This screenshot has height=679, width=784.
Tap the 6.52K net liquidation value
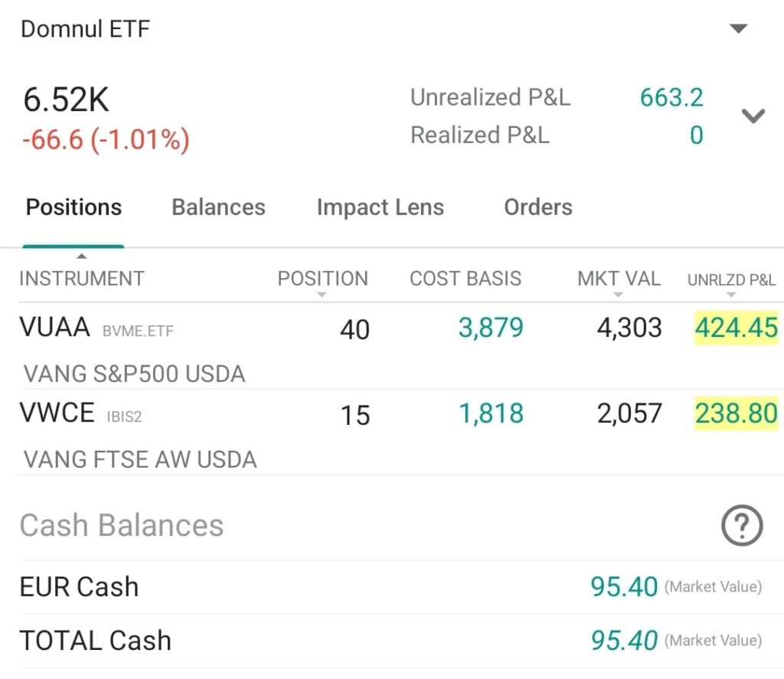pos(66,100)
